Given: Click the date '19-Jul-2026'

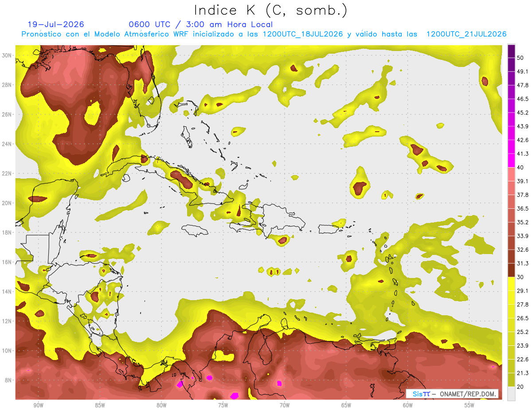Looking at the screenshot, I should point(56,24).
